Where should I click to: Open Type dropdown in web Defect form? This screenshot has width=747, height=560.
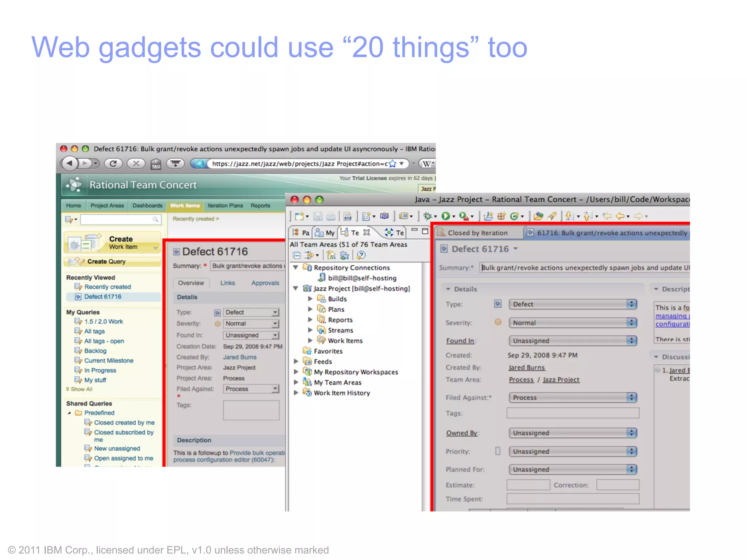tap(251, 312)
